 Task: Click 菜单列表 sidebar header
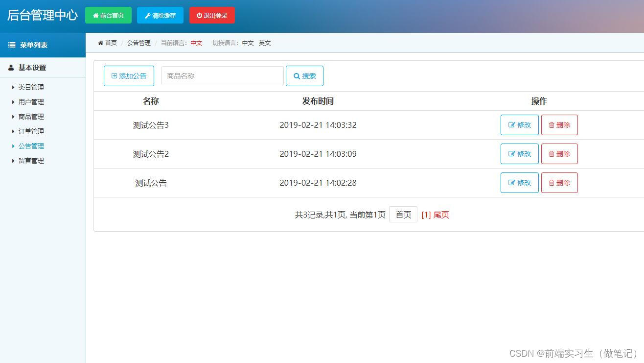click(x=43, y=45)
